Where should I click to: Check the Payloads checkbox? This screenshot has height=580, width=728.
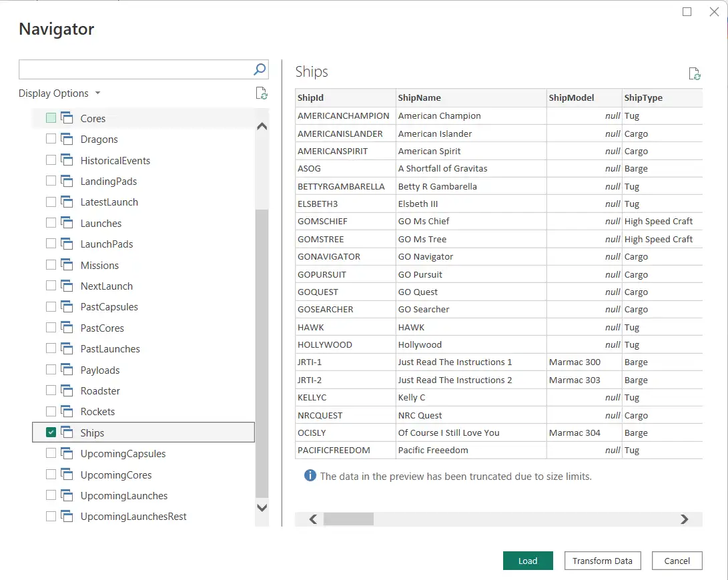(x=51, y=370)
